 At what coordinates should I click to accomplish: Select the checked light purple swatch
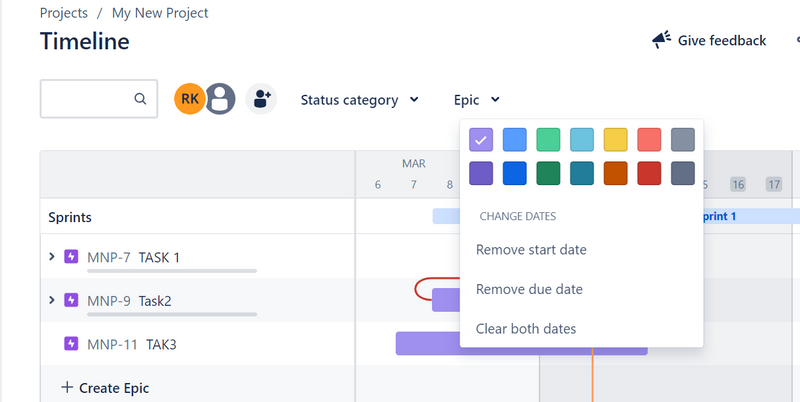coord(481,140)
